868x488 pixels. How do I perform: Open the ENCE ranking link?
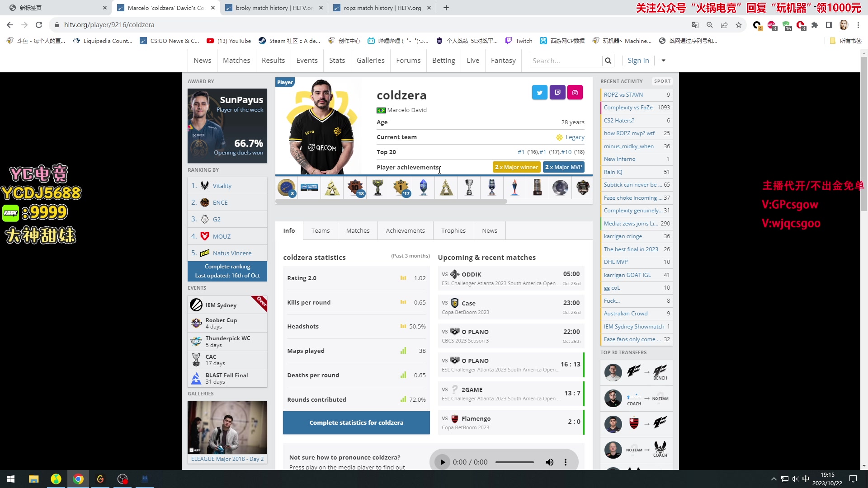pos(220,202)
